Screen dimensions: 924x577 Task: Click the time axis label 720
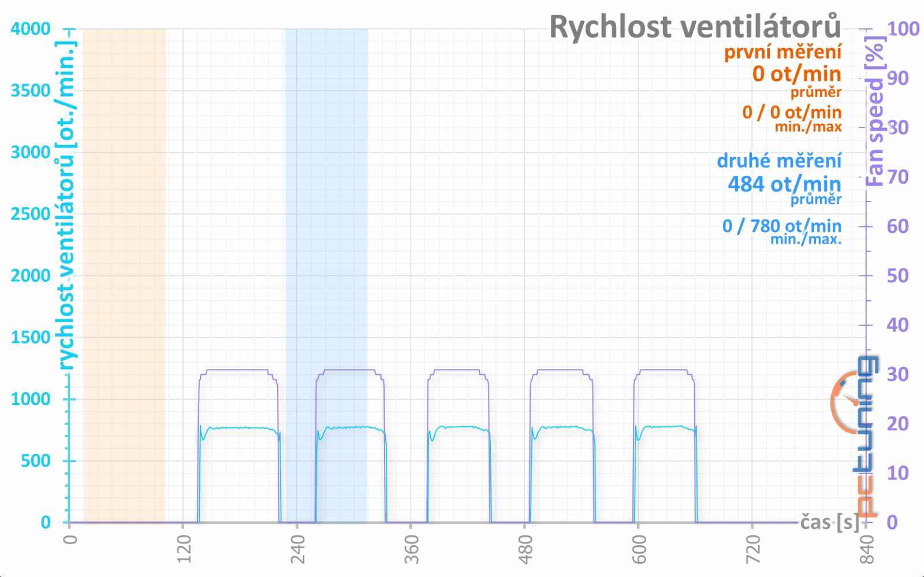point(752,548)
